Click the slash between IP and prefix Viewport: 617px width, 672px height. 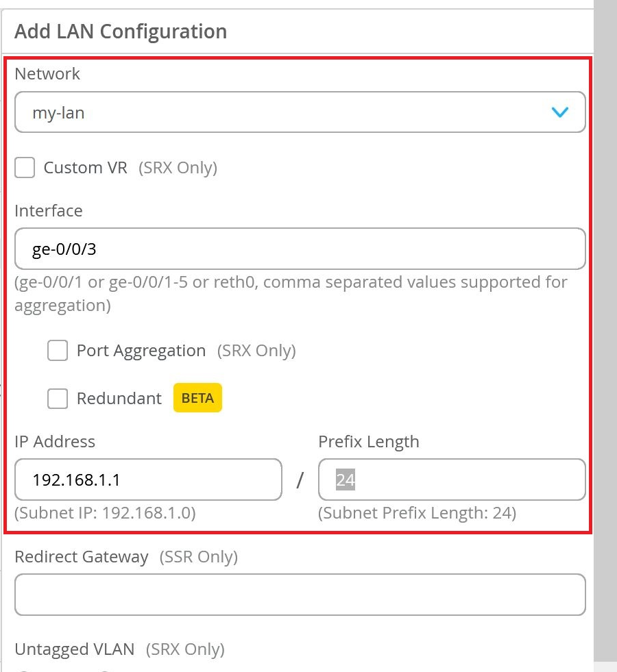coord(300,480)
